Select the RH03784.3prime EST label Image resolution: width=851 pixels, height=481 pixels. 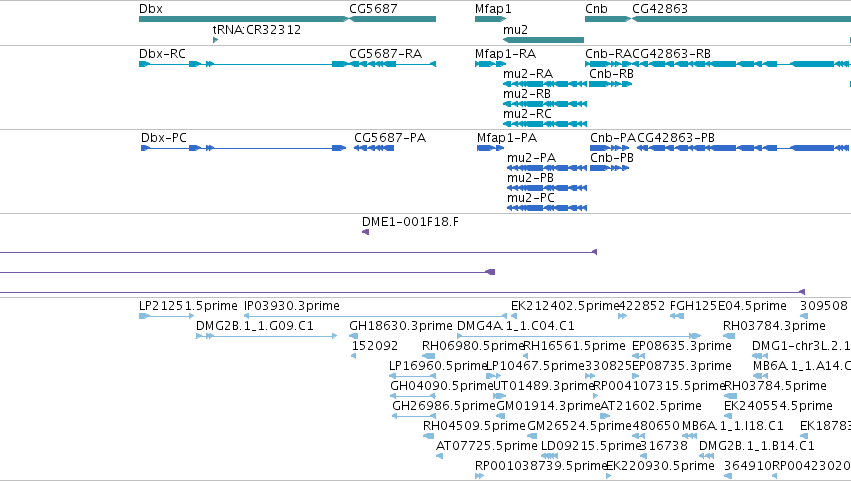point(774,326)
